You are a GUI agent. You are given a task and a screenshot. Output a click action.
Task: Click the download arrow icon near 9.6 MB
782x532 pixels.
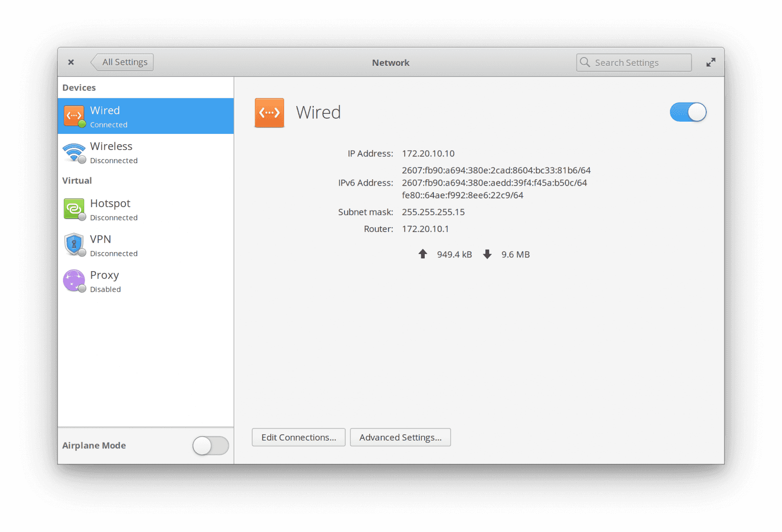(487, 254)
